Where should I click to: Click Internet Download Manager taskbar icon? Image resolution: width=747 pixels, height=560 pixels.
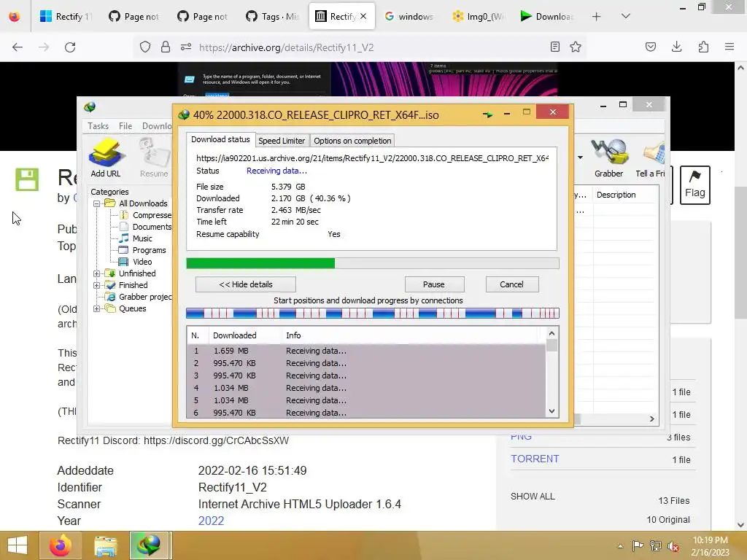[x=149, y=545]
